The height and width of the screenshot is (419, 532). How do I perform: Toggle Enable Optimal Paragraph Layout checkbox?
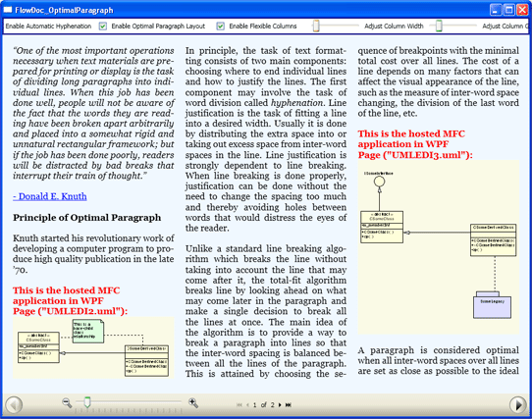pyautogui.click(x=103, y=26)
